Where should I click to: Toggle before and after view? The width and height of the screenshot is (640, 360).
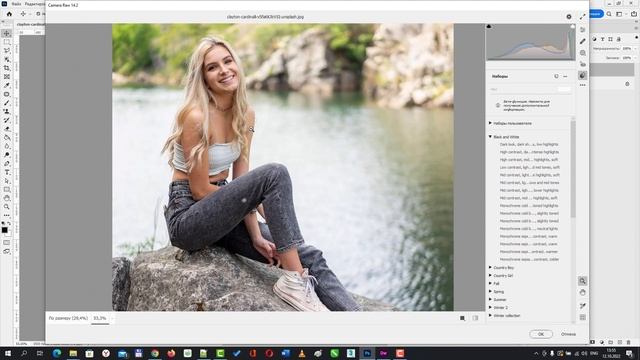[476, 318]
